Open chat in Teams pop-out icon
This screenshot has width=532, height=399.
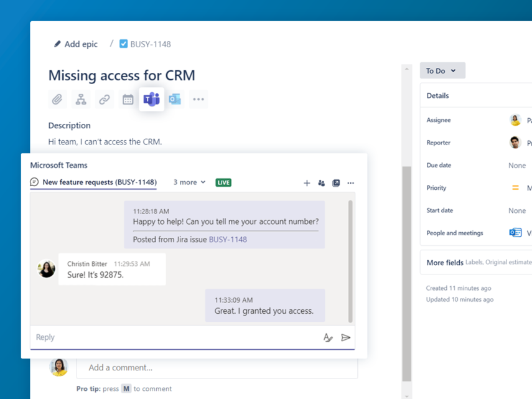336,183
